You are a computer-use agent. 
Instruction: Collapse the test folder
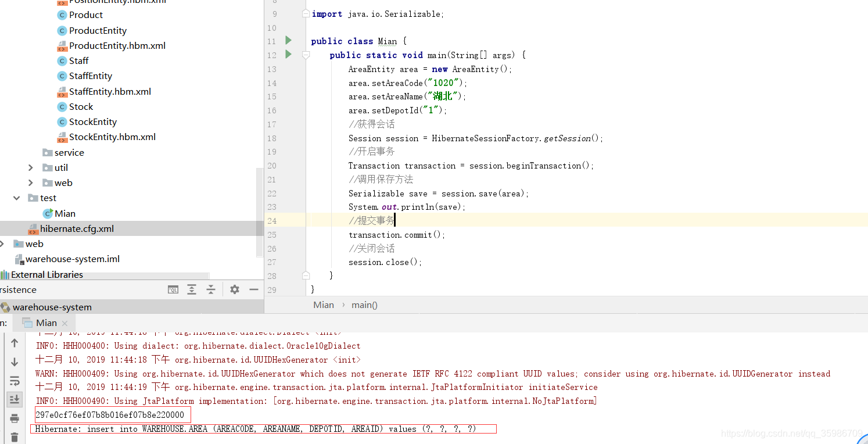17,198
